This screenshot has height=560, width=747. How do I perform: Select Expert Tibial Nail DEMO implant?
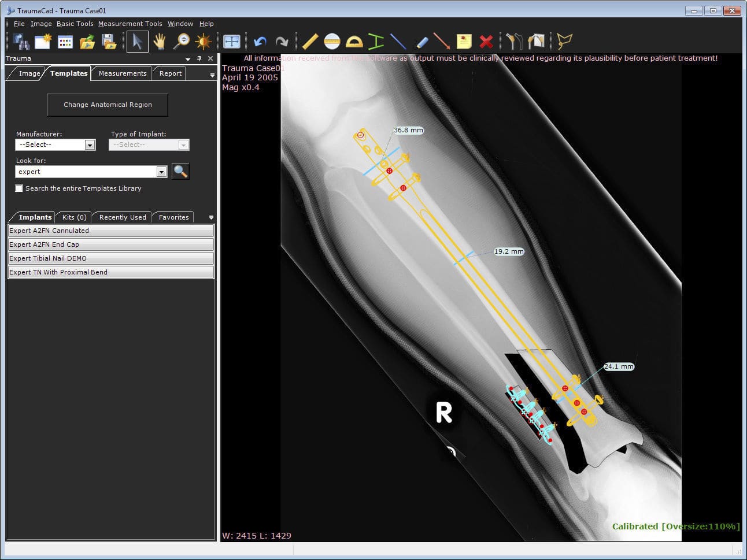(110, 258)
